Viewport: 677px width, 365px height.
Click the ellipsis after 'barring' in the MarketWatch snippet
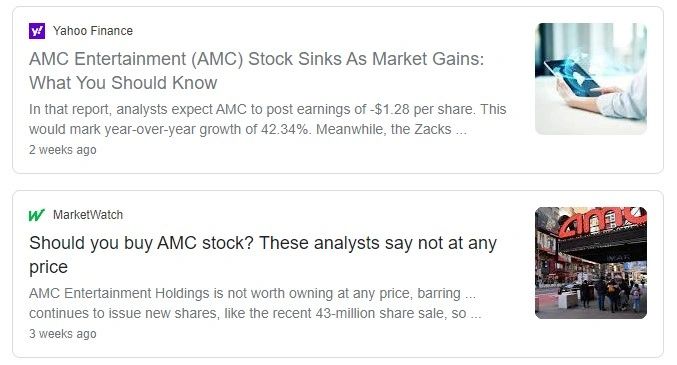(x=470, y=294)
